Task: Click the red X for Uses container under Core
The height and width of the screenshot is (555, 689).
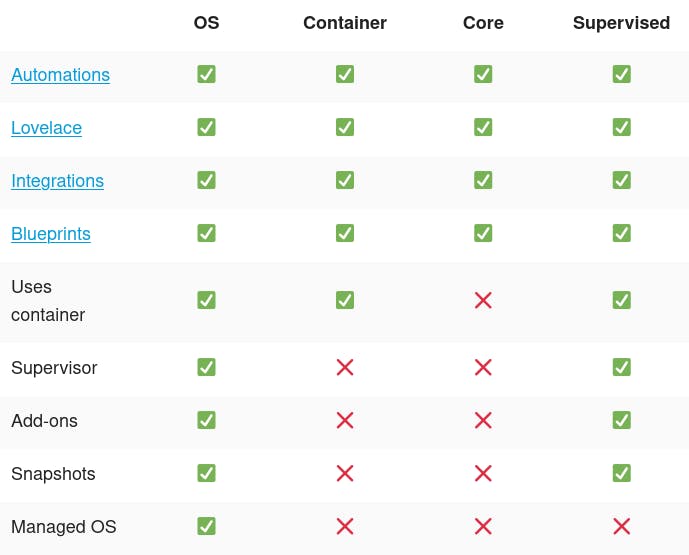Action: coord(483,300)
